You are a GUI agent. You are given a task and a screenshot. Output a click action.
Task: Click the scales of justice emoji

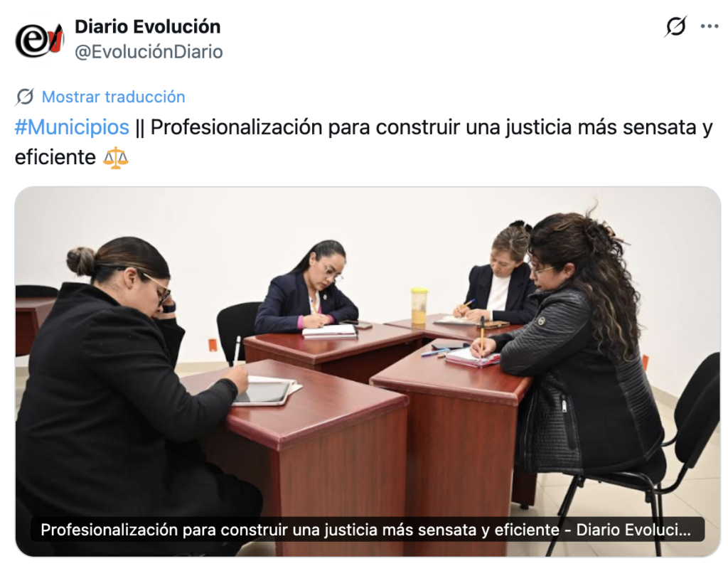pyautogui.click(x=116, y=158)
